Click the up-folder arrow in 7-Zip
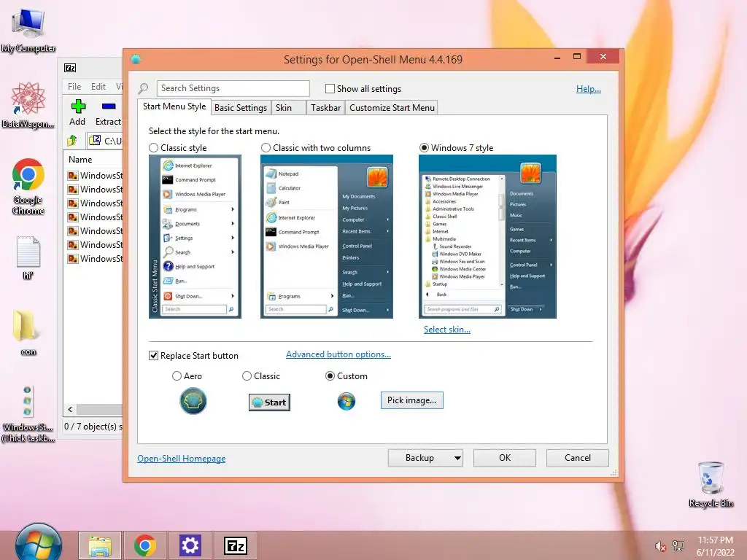The width and height of the screenshot is (747, 560). [72, 141]
